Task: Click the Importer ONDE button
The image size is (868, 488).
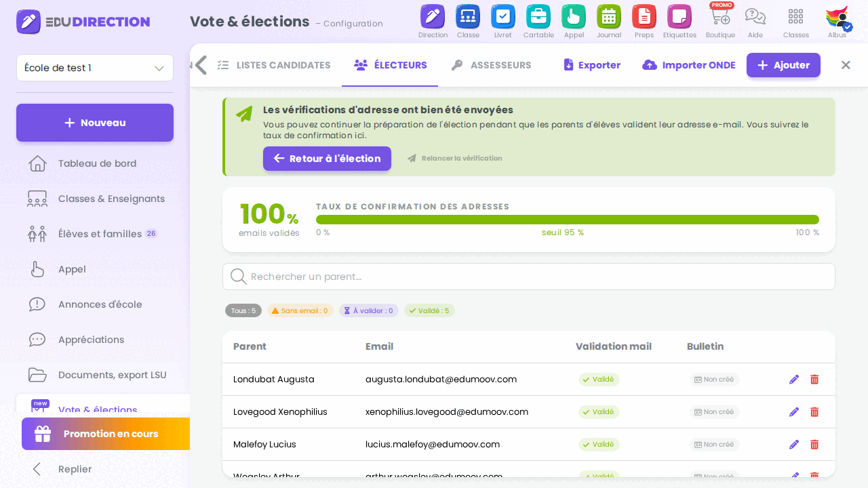Action: click(689, 65)
